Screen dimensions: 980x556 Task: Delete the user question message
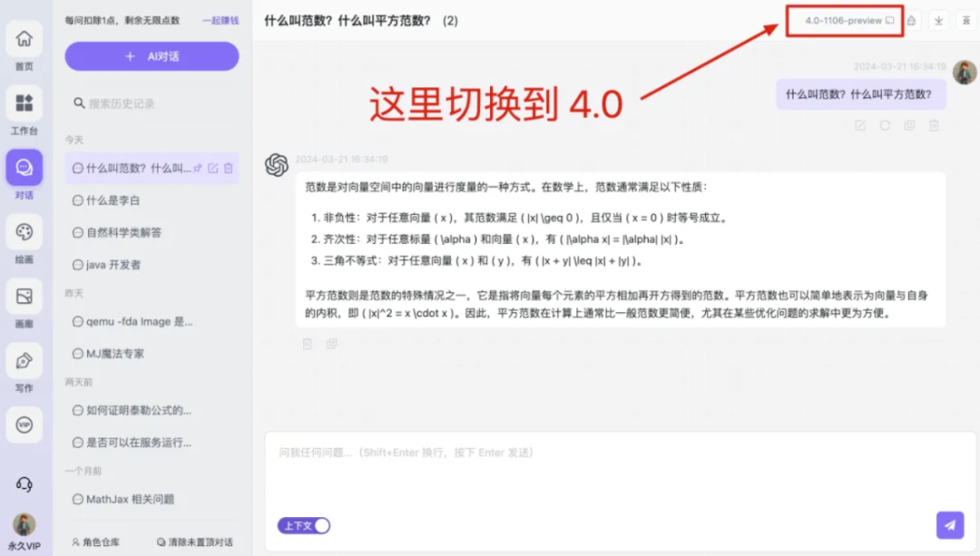[935, 125]
